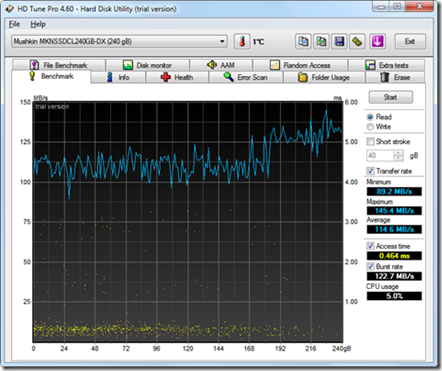The width and height of the screenshot is (442, 371).
Task: Increase short stroke value with stepper arrow
Action: [x=398, y=153]
